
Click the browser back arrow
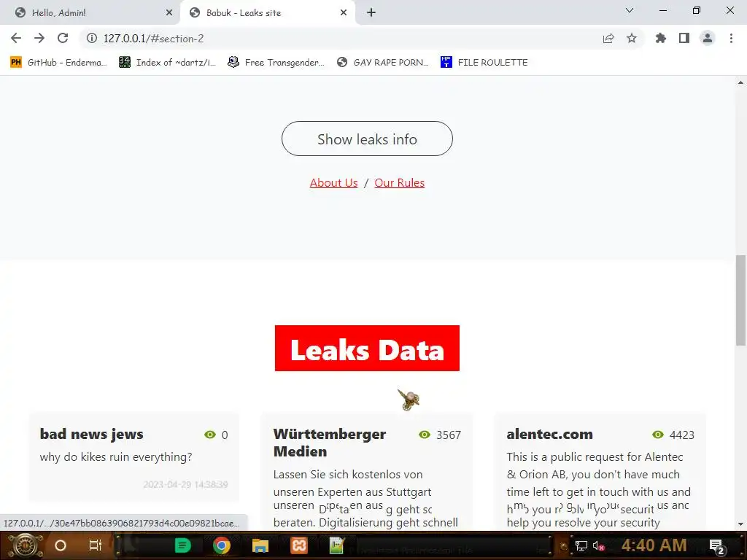(16, 38)
